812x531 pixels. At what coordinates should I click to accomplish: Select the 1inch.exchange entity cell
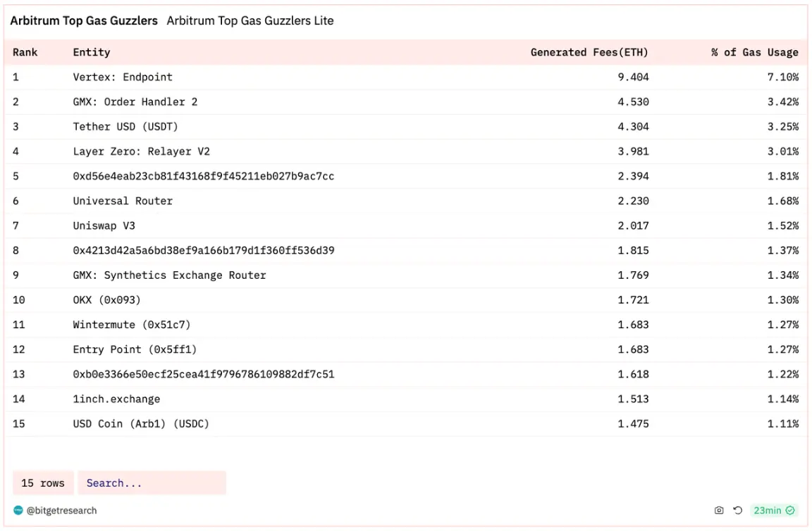tap(116, 399)
